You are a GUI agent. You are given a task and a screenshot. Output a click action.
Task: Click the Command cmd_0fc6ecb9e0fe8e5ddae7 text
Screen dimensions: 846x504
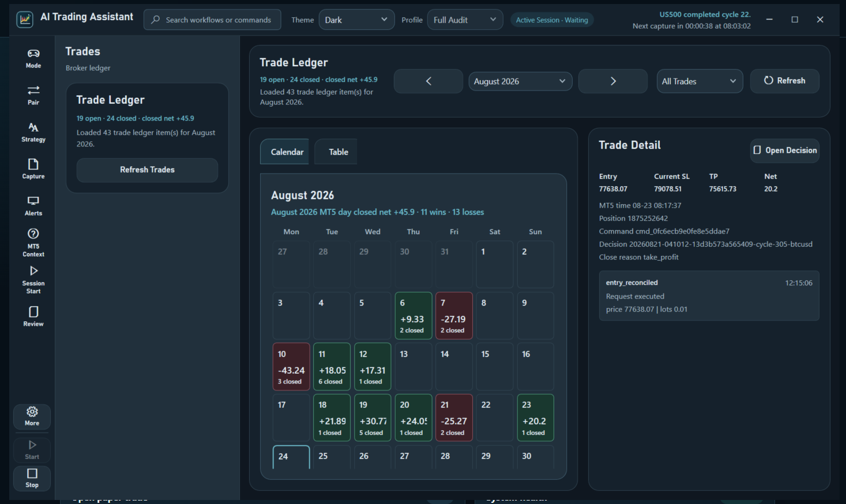664,231
